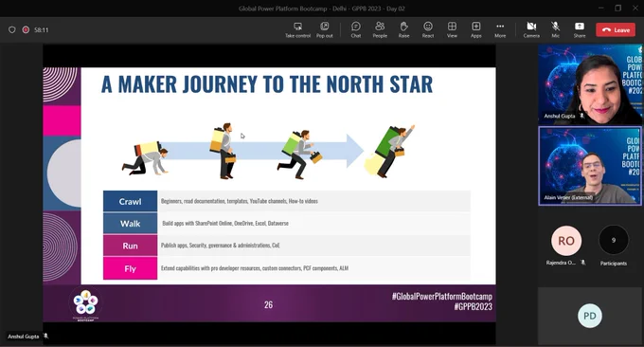Select Alain Verier's video tile
The width and height of the screenshot is (644, 347).
(x=590, y=166)
